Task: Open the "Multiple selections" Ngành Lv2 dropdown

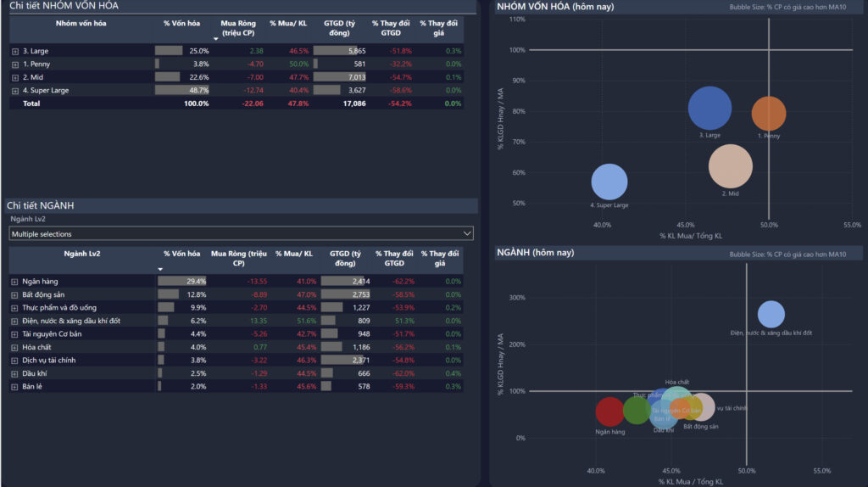Action: click(x=241, y=233)
